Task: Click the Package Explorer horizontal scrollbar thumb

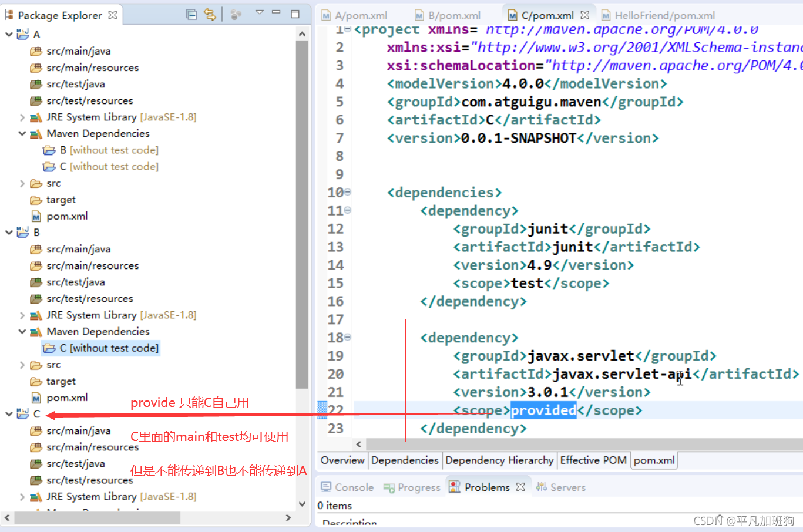Action: tap(97, 518)
